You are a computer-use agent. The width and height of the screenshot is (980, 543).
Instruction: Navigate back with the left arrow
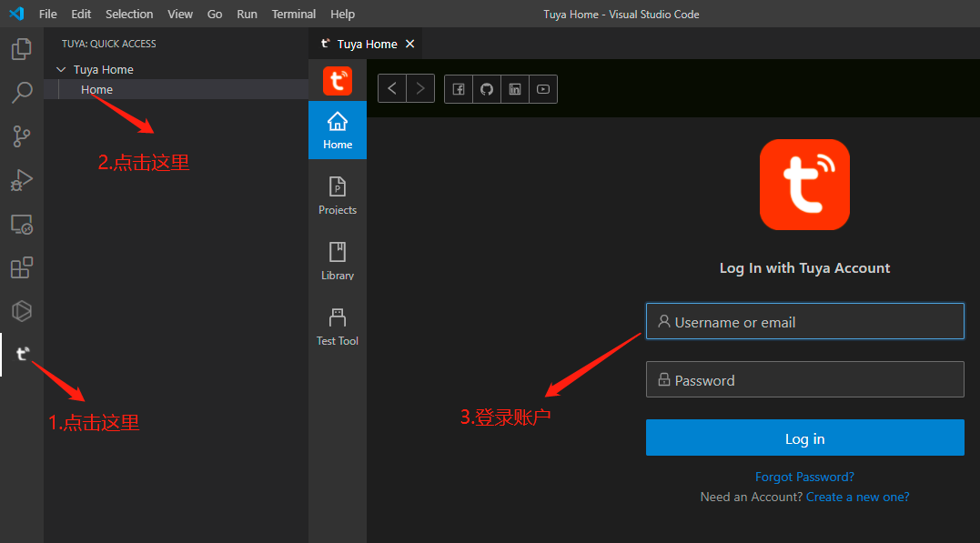392,89
